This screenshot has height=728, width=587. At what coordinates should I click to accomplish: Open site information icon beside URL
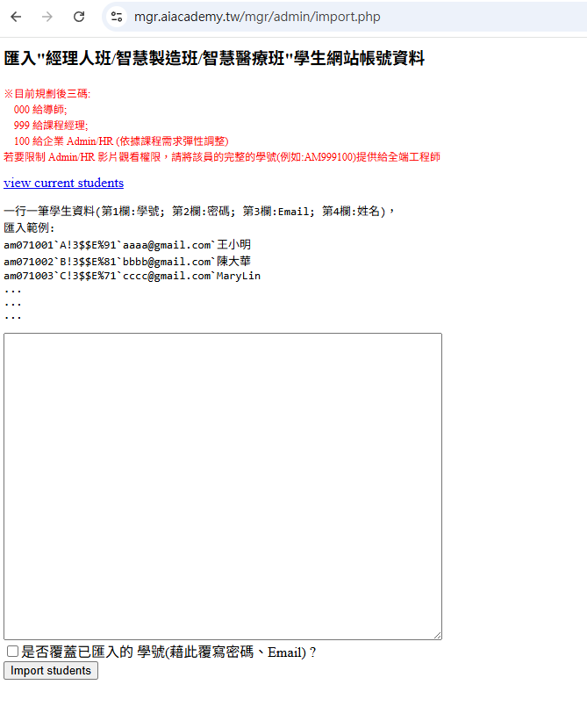click(117, 17)
